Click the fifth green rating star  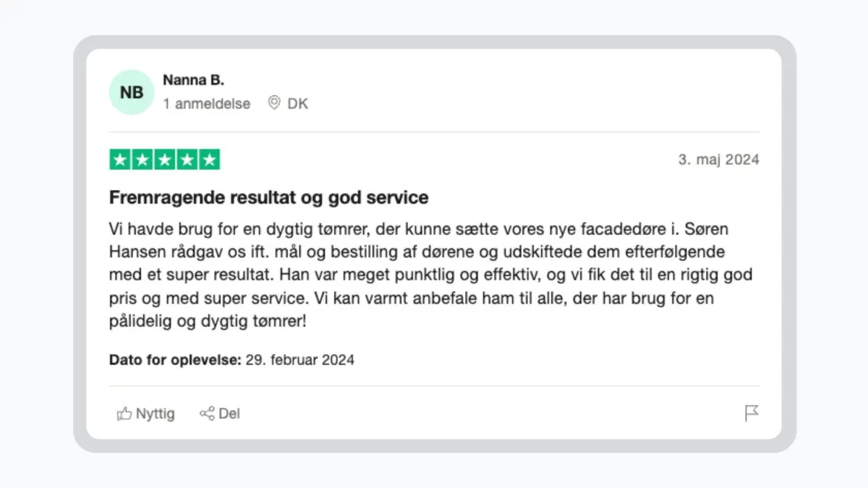[x=209, y=160]
